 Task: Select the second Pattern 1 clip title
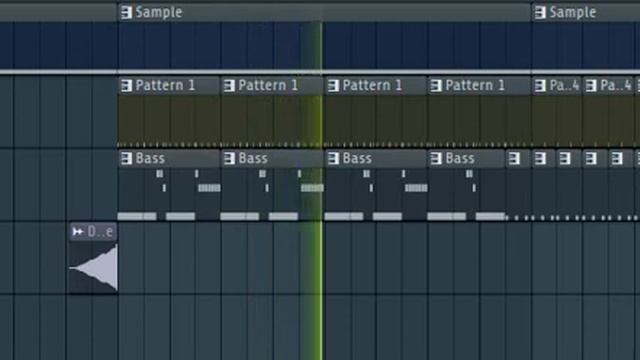(268, 86)
